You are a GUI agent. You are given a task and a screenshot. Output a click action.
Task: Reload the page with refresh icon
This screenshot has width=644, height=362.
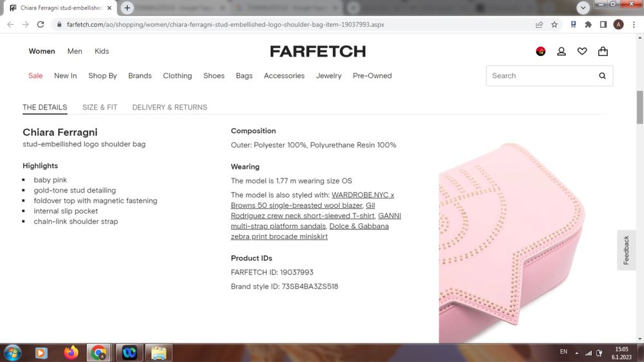[x=40, y=24]
